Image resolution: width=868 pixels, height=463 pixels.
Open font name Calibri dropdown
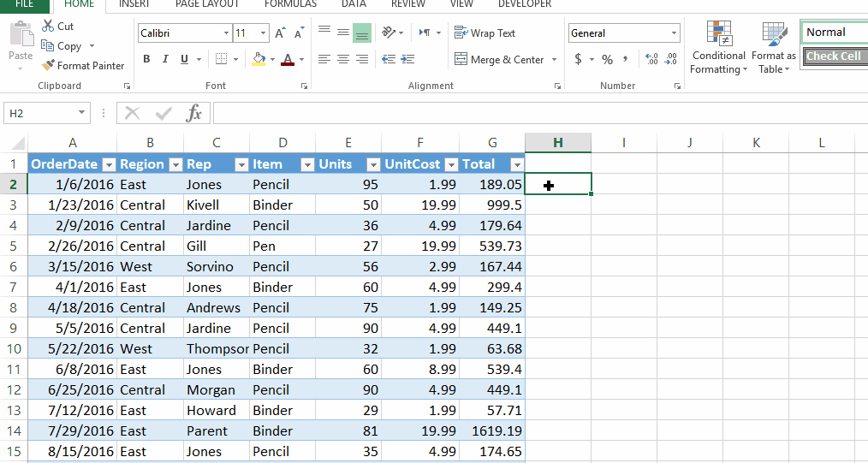226,33
